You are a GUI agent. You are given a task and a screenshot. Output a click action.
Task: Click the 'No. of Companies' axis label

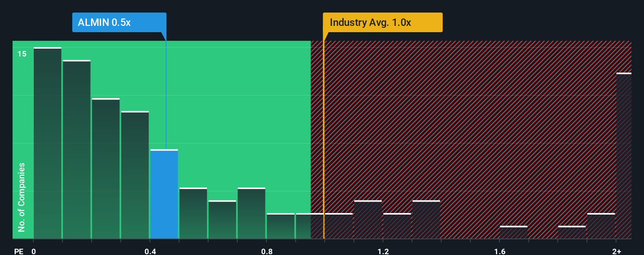[22, 197]
